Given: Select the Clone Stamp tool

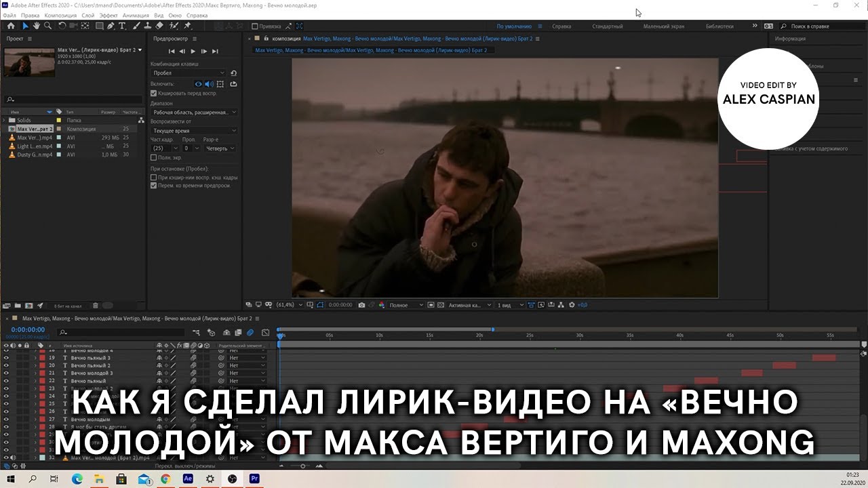Looking at the screenshot, I should point(149,26).
